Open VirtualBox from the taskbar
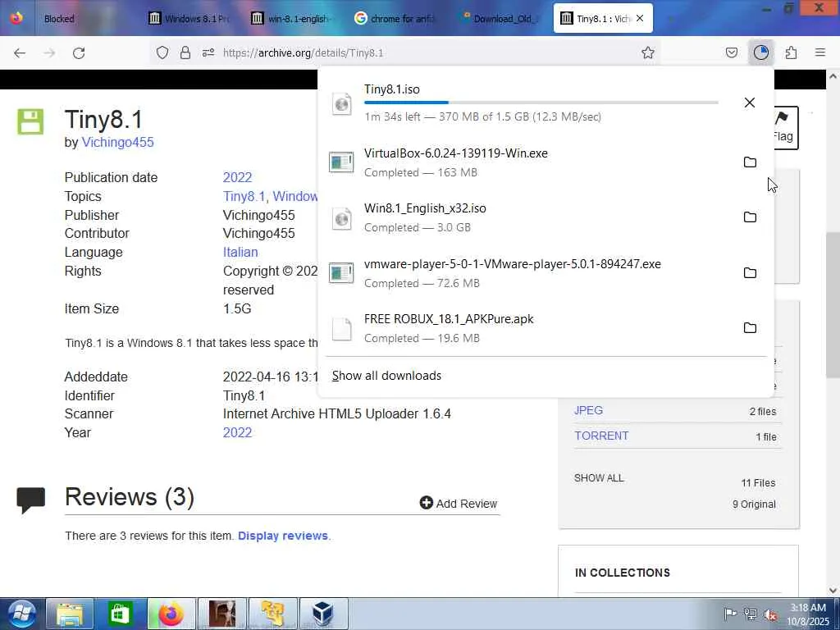 click(x=323, y=614)
